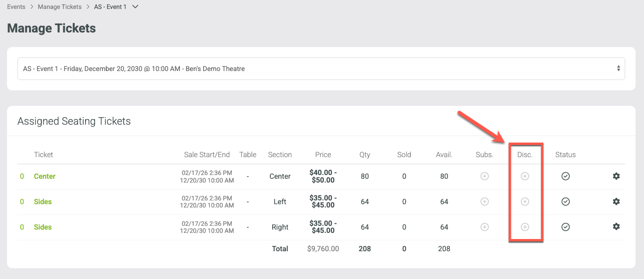This screenshot has width=644, height=279.
Task: Go to the Manage Tickets breadcrumb
Action: point(60,7)
